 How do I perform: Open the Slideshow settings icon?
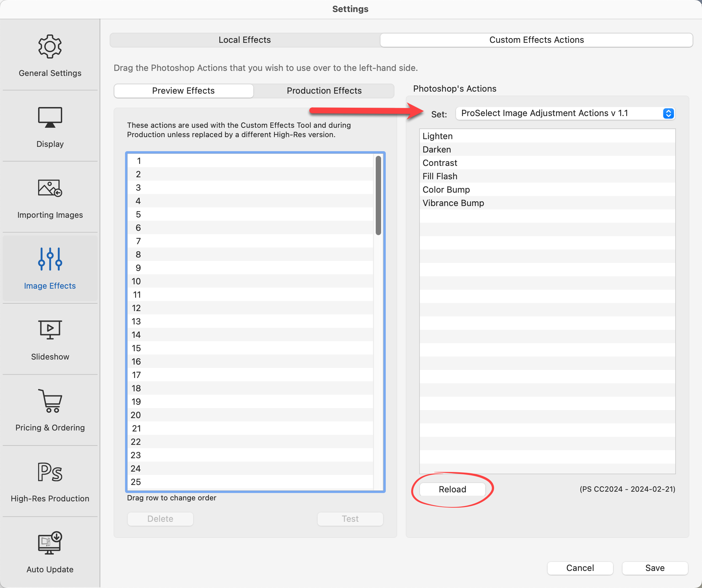(x=50, y=330)
